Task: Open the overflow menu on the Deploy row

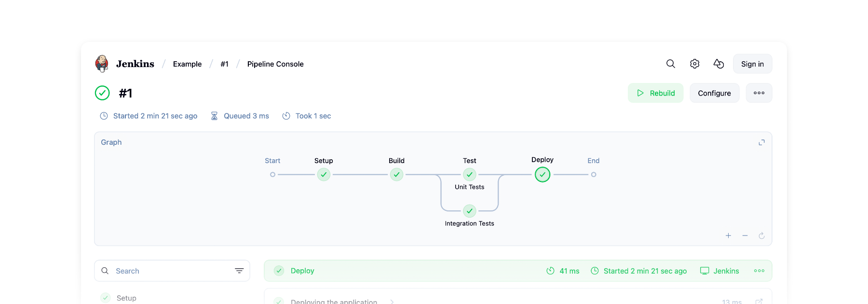Action: click(x=759, y=271)
